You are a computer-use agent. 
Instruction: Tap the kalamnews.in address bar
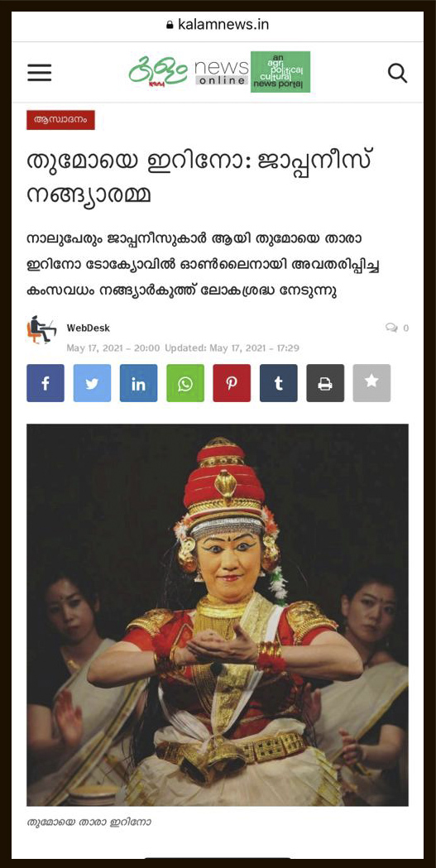coord(218,25)
